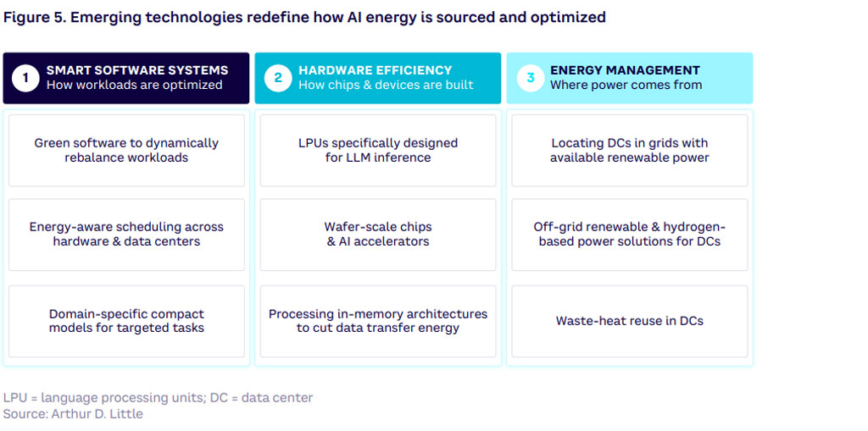Click the number 3 circle icon
This screenshot has width=868, height=431.
coord(530,78)
